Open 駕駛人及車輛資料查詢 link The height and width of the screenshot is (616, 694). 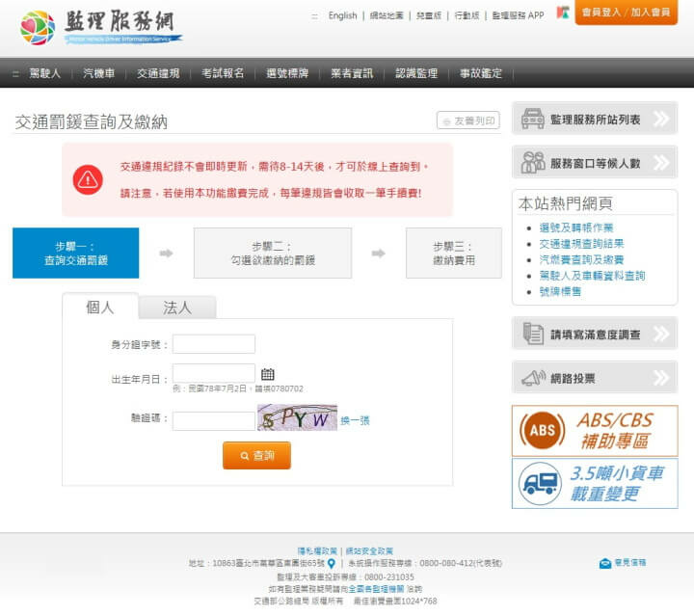click(x=592, y=276)
